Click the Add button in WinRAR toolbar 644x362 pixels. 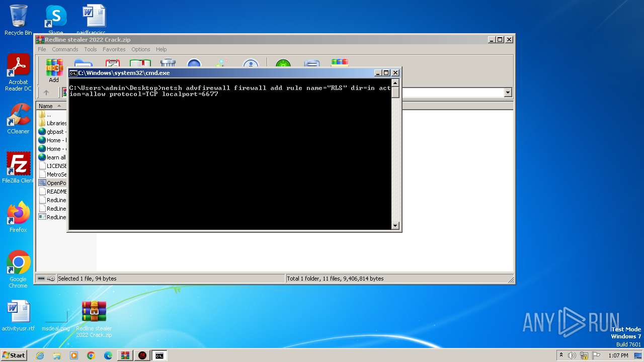pyautogui.click(x=54, y=70)
